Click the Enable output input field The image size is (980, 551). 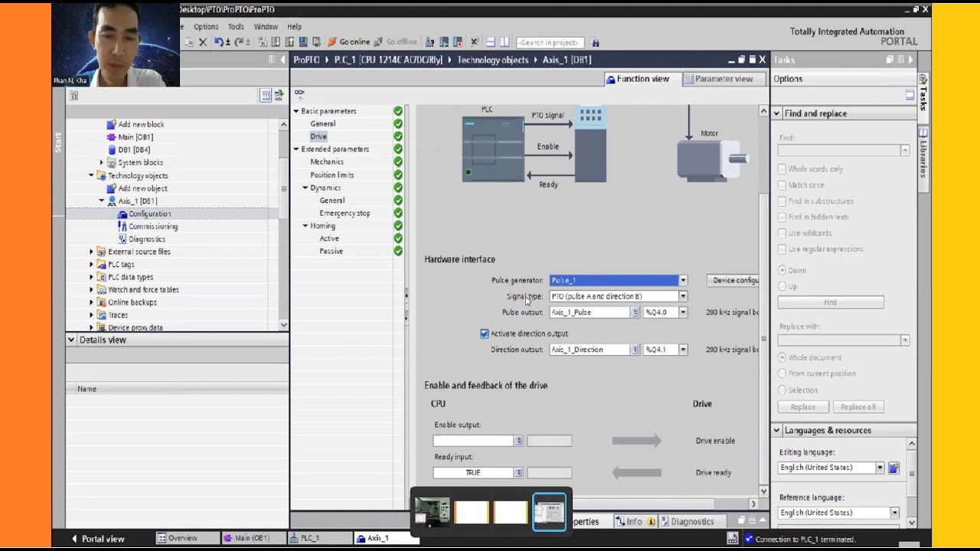(473, 441)
